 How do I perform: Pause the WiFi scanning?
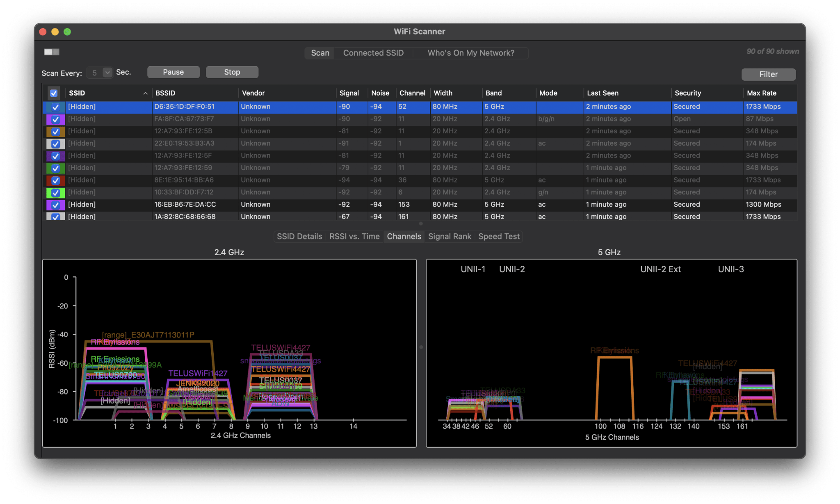173,72
